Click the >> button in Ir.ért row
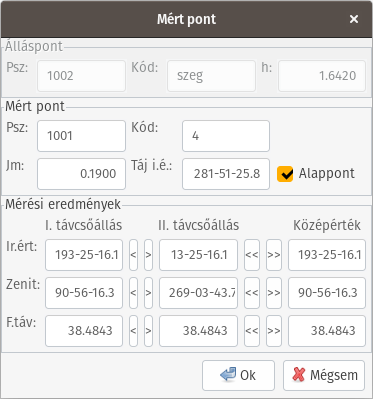The width and height of the screenshot is (373, 399). [x=274, y=255]
